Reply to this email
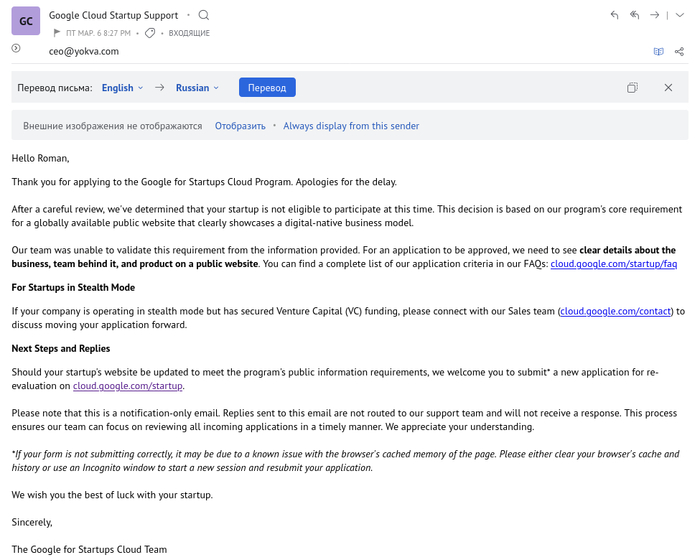This screenshot has height=560, width=700. [614, 15]
